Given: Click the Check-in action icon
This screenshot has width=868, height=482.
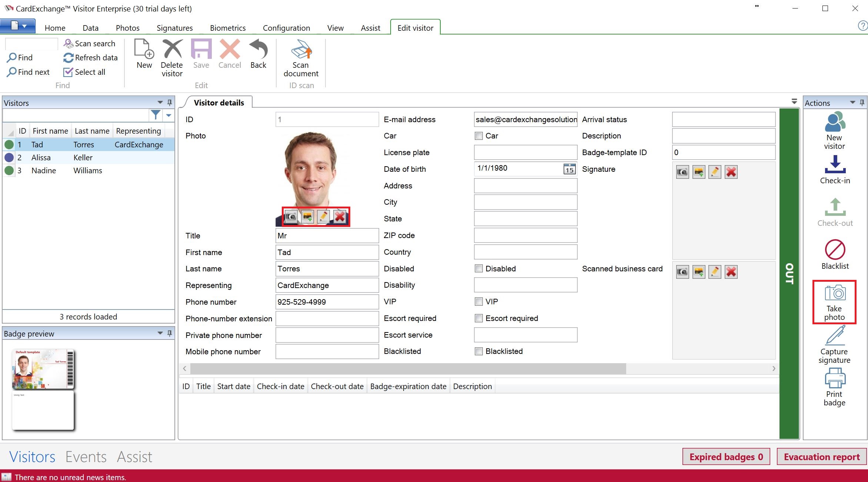Looking at the screenshot, I should (x=835, y=165).
